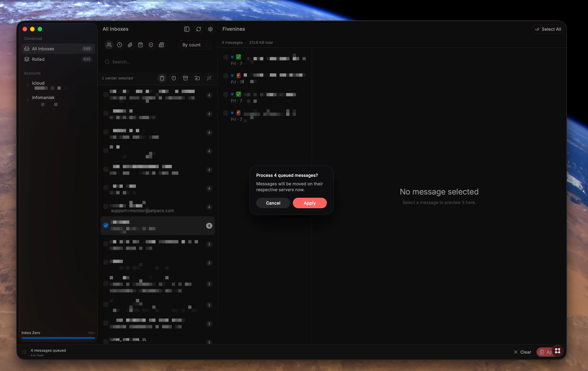This screenshot has width=588, height=371.
Task: Click the archive box icon
Action: pyautogui.click(x=185, y=78)
